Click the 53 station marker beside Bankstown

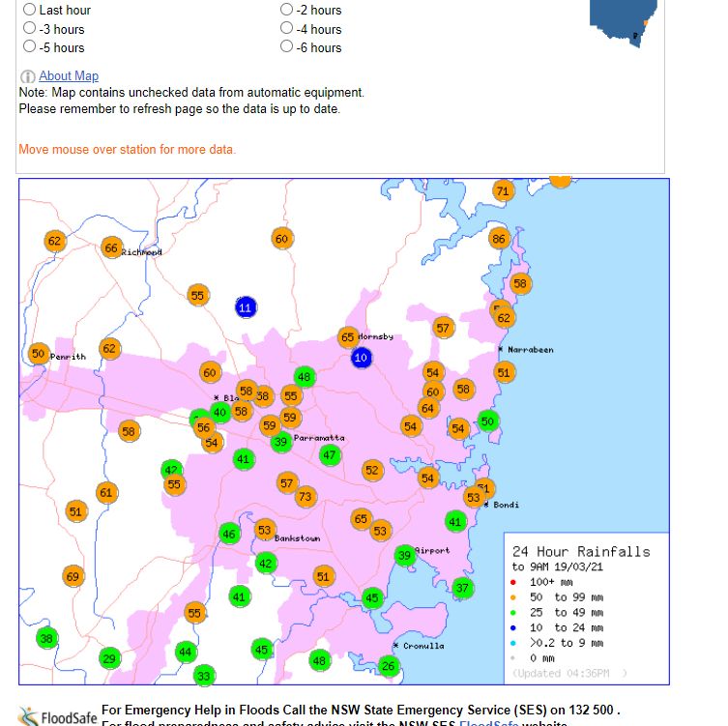pos(265,530)
